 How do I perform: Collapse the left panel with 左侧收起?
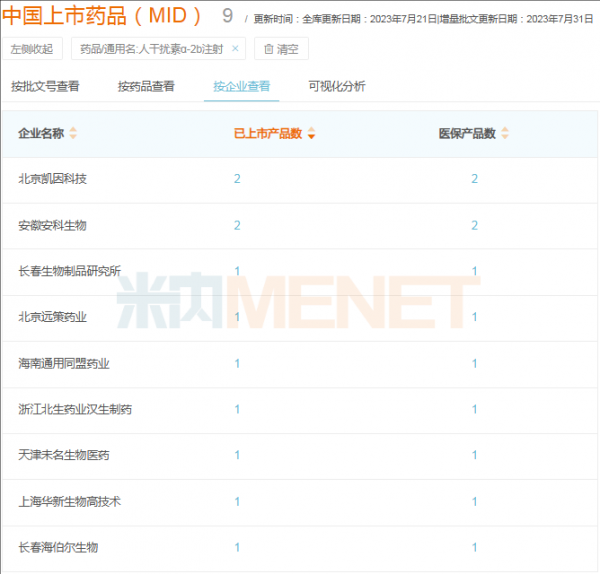pos(32,49)
